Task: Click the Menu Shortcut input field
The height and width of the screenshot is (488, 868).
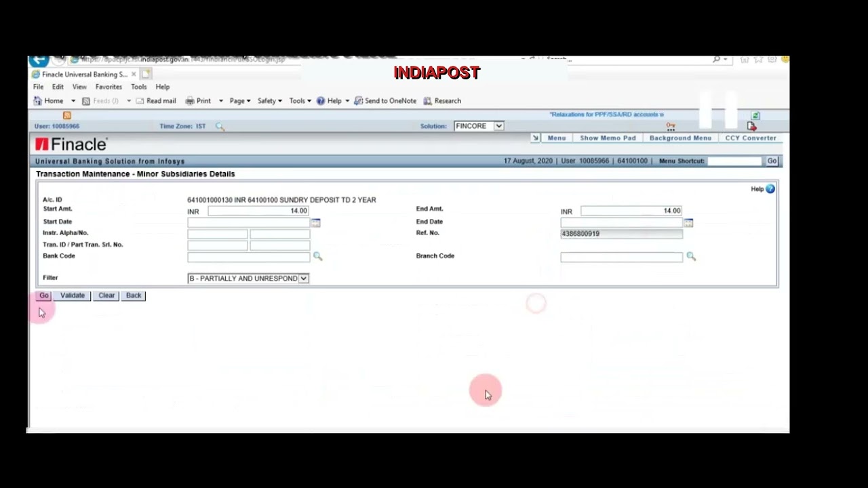Action: click(735, 161)
